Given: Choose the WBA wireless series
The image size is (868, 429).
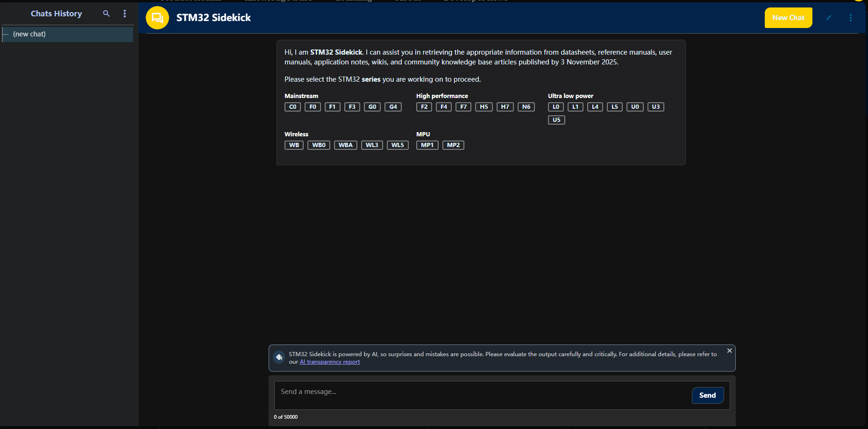Looking at the screenshot, I should [x=346, y=145].
